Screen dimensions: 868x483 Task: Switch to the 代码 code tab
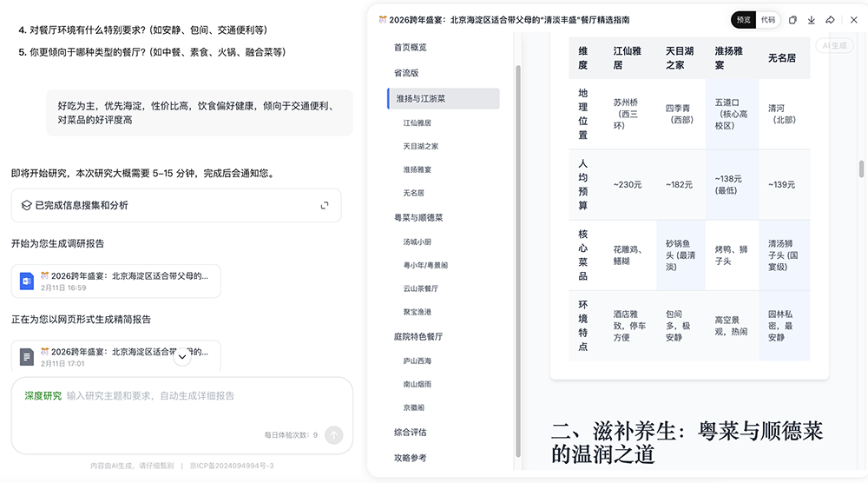coord(768,20)
